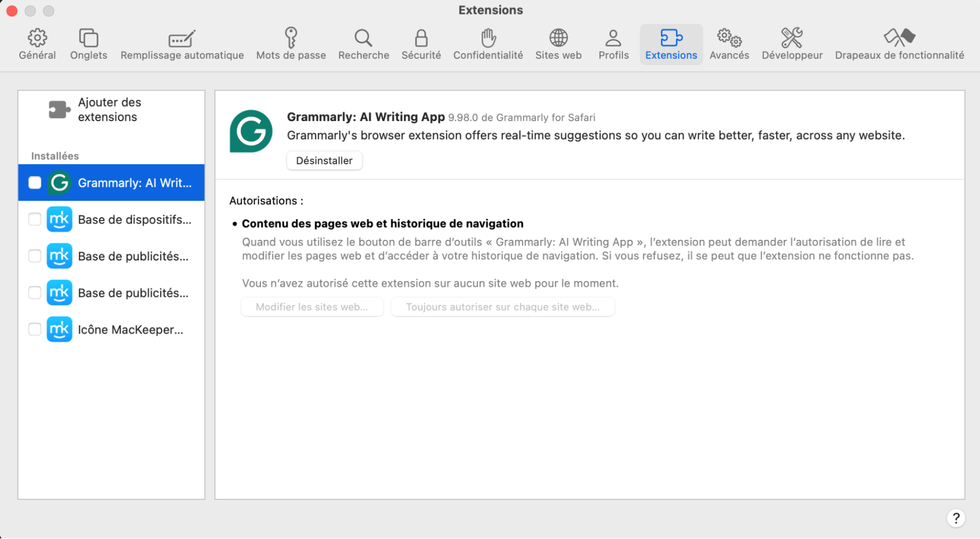This screenshot has height=539, width=980.
Task: Open the Profils settings pane
Action: coord(613,44)
